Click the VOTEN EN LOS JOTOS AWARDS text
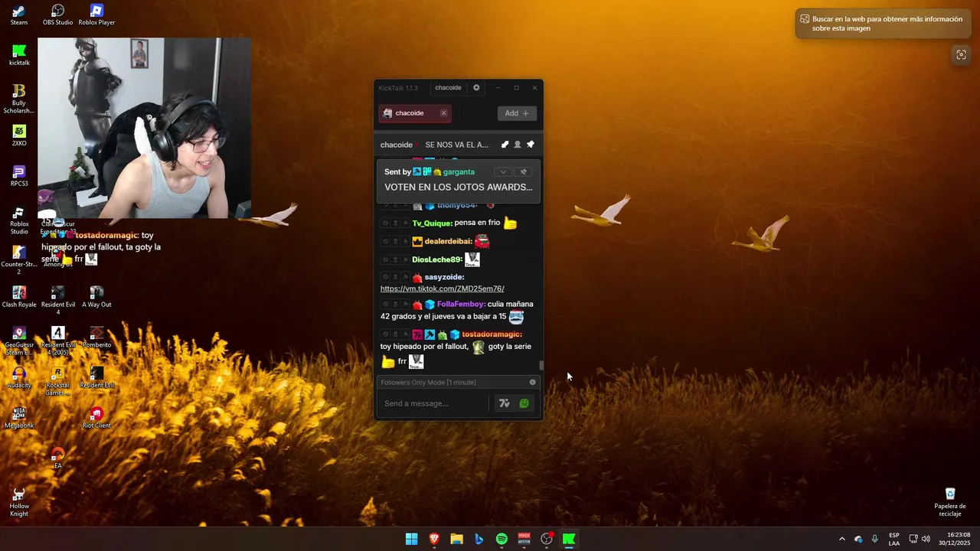Viewport: 980px width, 551px height. tap(458, 187)
